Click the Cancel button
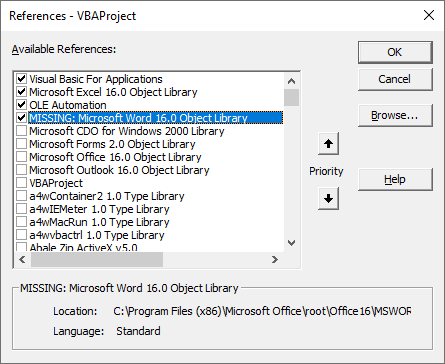Screen dimensions: 445x364 [x=395, y=79]
